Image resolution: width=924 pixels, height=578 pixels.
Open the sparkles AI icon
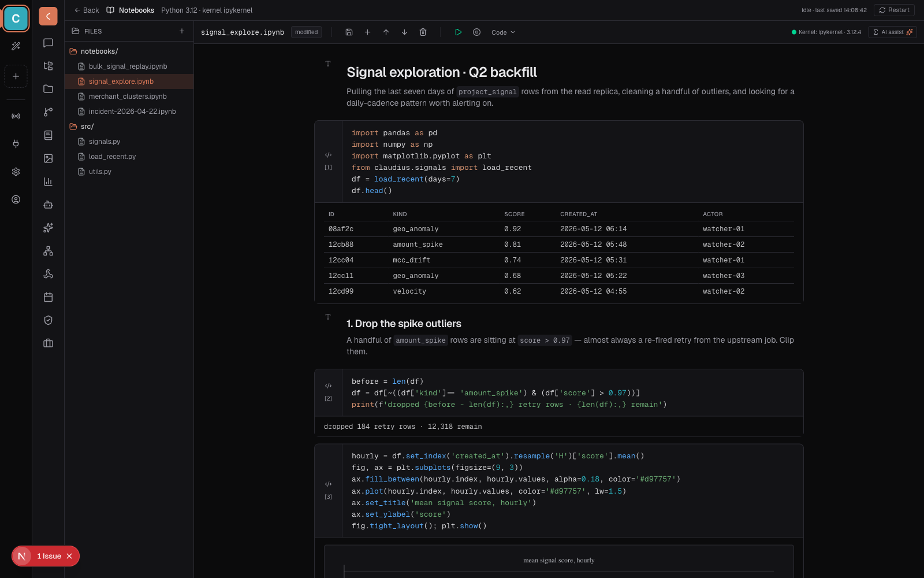(48, 228)
